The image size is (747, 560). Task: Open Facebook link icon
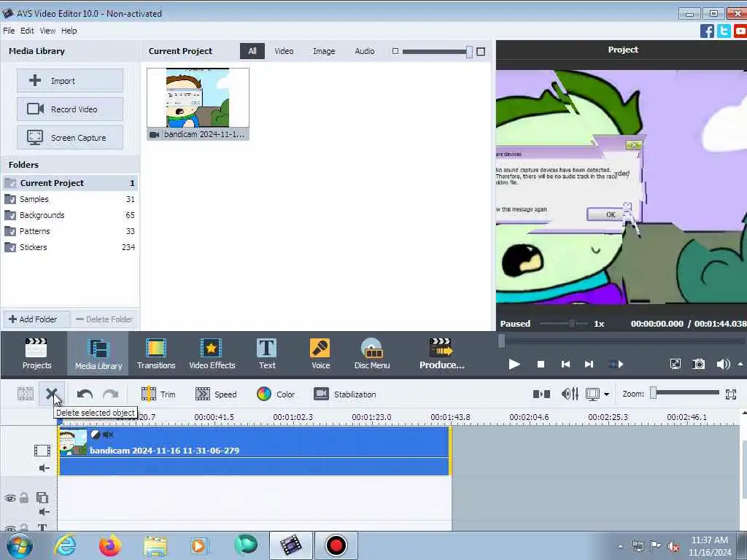click(707, 31)
